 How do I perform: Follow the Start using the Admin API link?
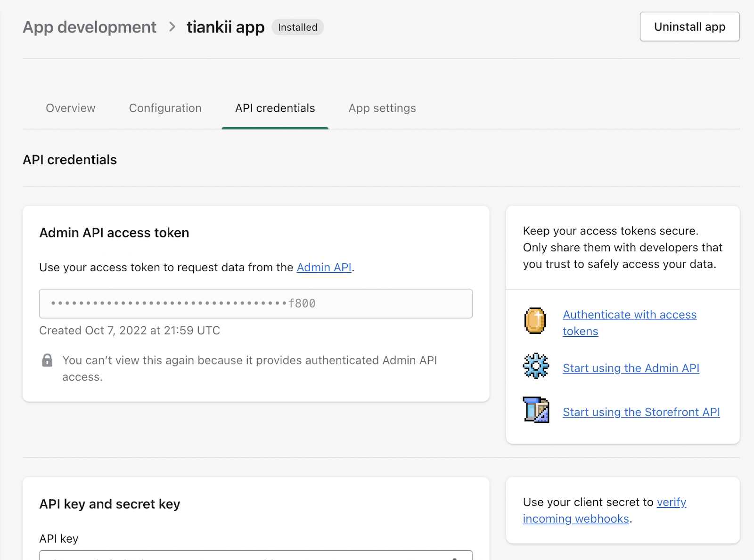tap(631, 368)
